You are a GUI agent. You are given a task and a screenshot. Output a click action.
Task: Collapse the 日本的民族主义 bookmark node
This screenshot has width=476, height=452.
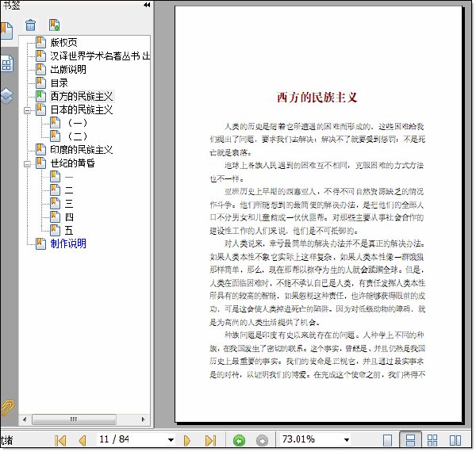pyautogui.click(x=27, y=110)
